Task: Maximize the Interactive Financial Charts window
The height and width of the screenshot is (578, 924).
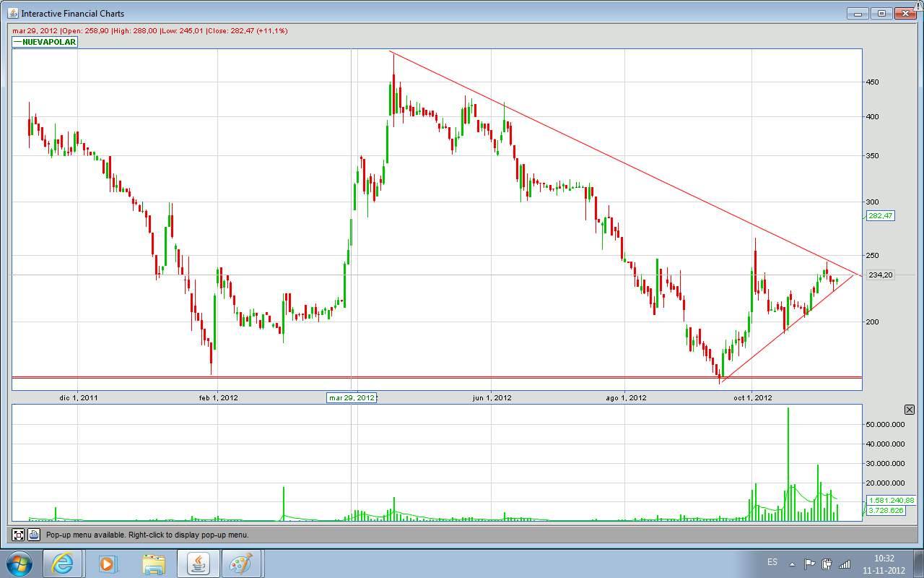Action: (881, 13)
